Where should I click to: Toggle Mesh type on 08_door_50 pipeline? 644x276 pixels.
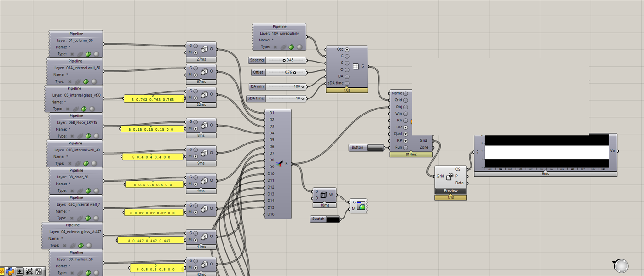[96, 191]
